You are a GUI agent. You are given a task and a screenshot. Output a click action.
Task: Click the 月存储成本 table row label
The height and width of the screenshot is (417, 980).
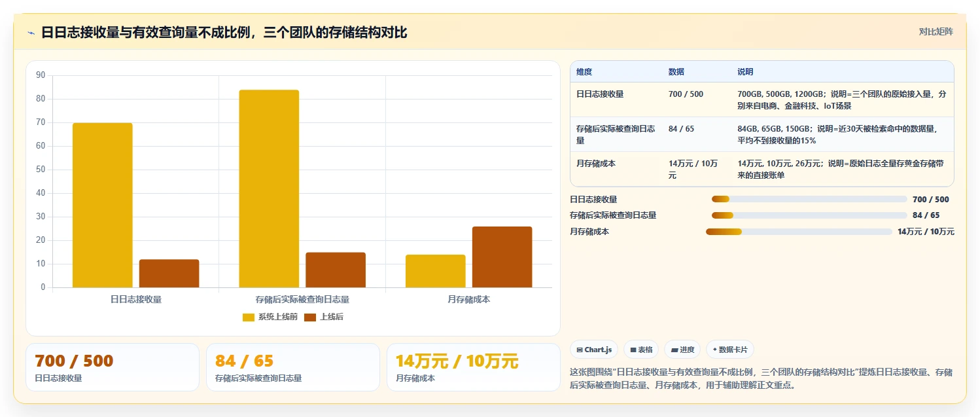click(x=596, y=164)
